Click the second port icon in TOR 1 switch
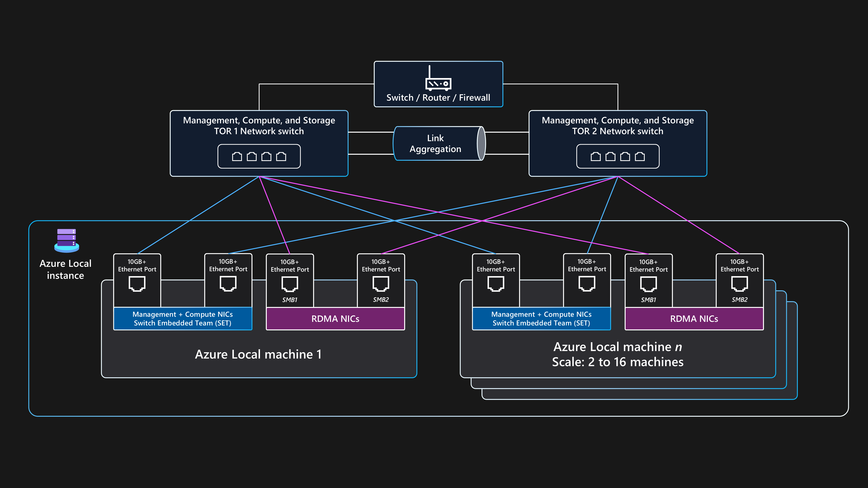868x488 pixels. pos(252,157)
